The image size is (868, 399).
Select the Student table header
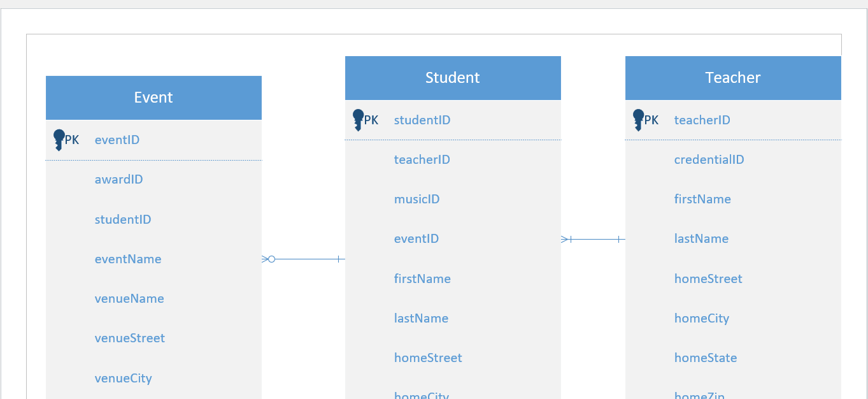point(453,78)
